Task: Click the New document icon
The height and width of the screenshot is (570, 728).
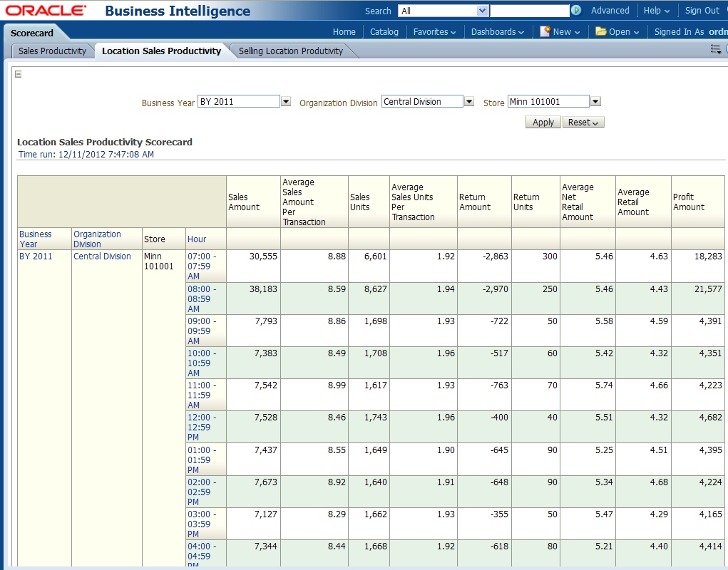Action: pyautogui.click(x=545, y=31)
